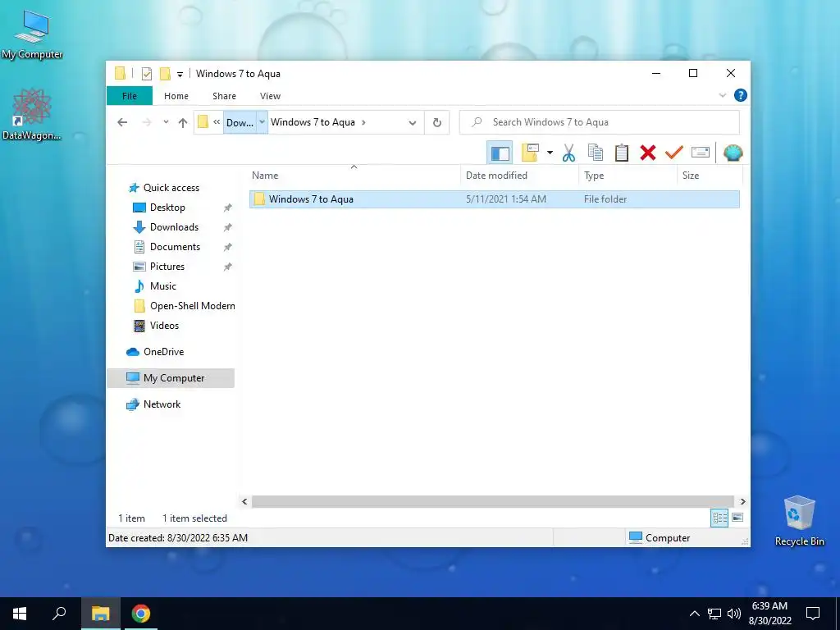Click the New Folder quick access icon
The image size is (840, 630).
[x=165, y=74]
